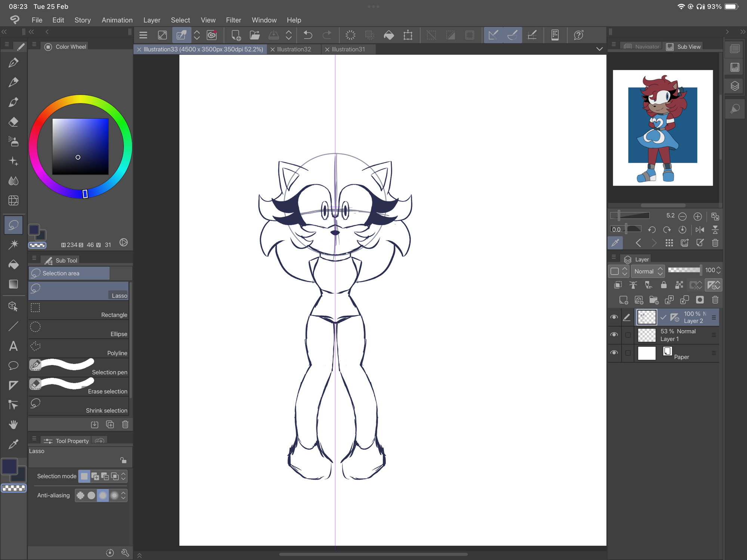Delete layer using Layer panel trash icon

[x=715, y=300]
